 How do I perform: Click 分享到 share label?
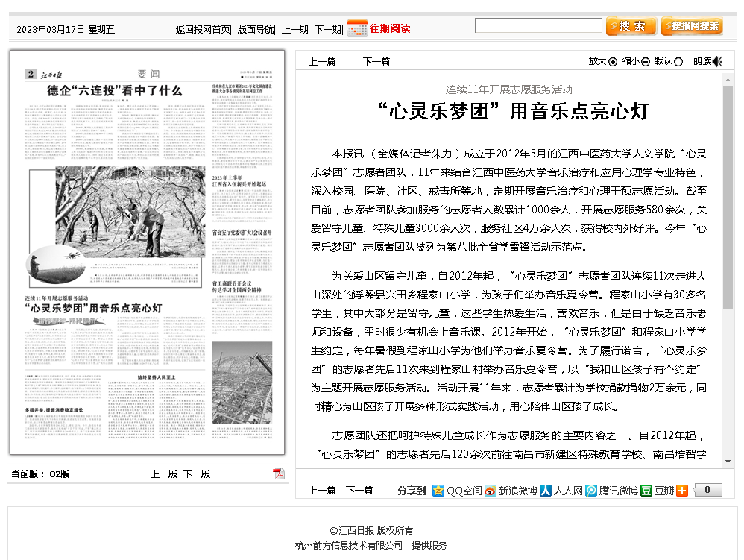click(412, 491)
